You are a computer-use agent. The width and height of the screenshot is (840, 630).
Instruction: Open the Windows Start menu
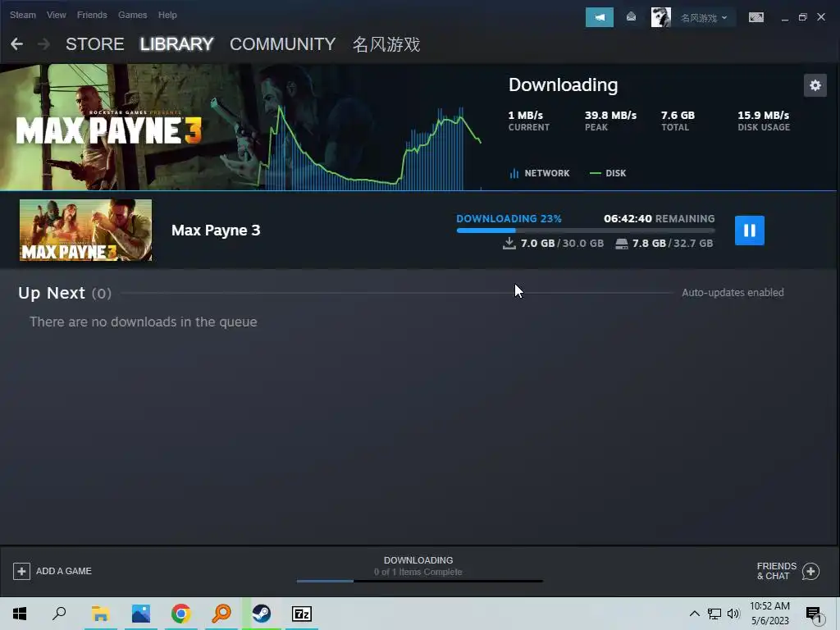click(x=20, y=614)
